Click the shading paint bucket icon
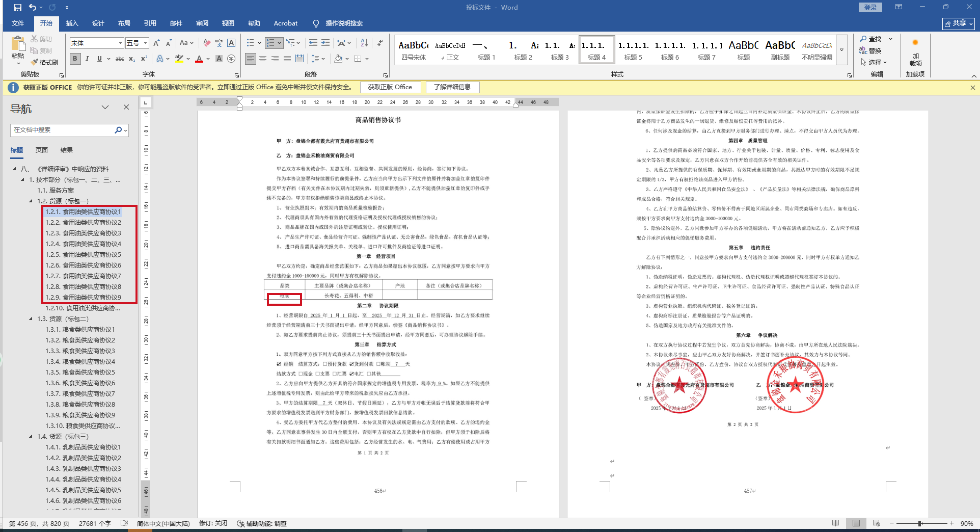Viewport: 980px width, 532px height. 338,59
